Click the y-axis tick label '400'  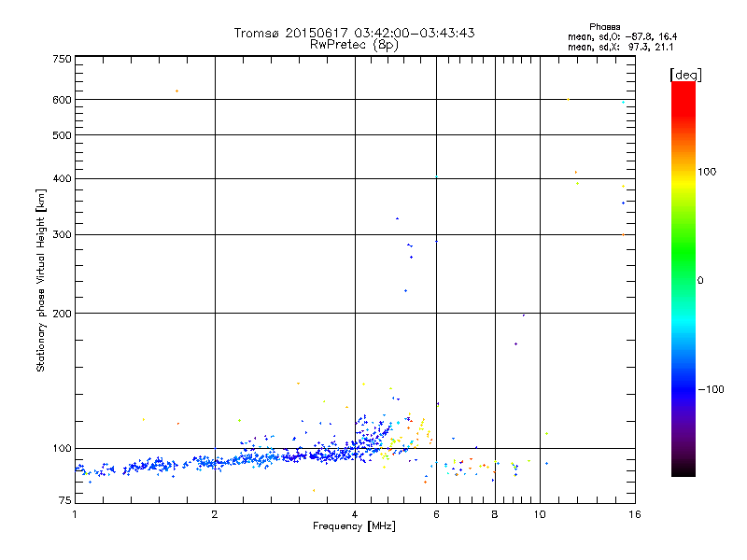[x=62, y=178]
